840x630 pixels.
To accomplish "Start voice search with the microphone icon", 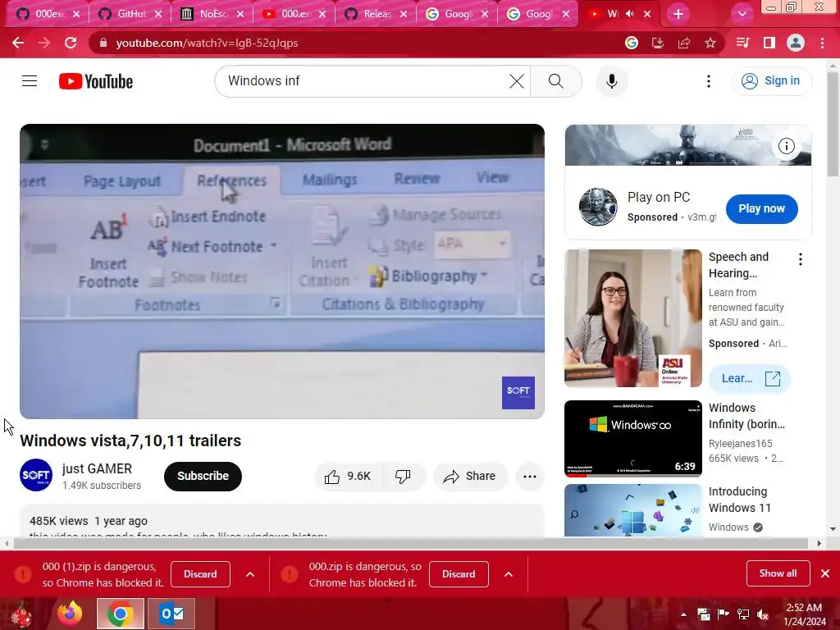I will tap(612, 81).
